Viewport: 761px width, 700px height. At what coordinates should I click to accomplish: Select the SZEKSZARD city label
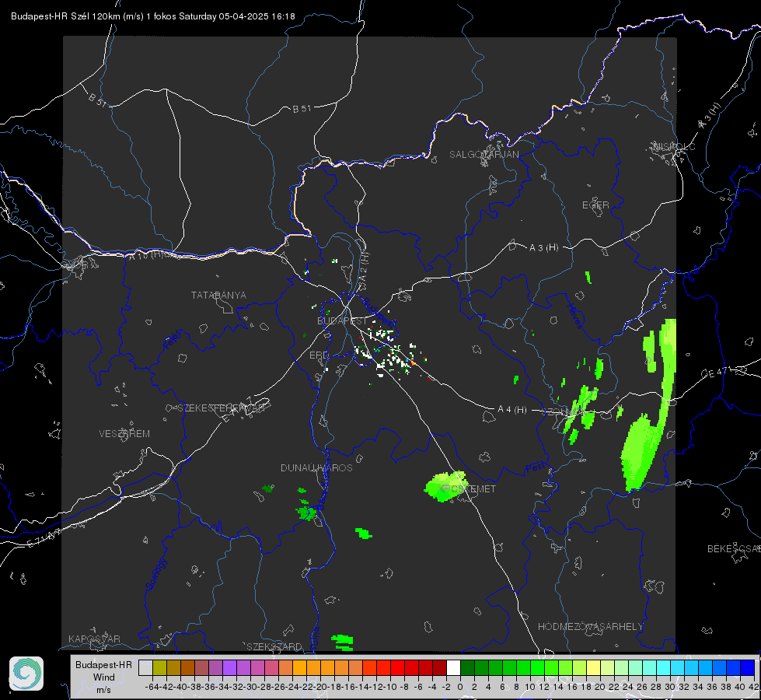[x=274, y=646]
